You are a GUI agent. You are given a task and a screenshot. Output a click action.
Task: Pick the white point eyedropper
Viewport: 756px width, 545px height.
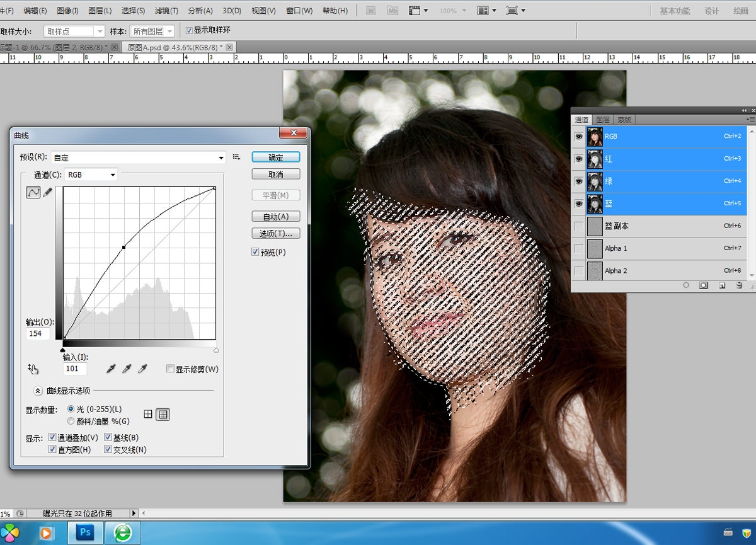point(142,369)
